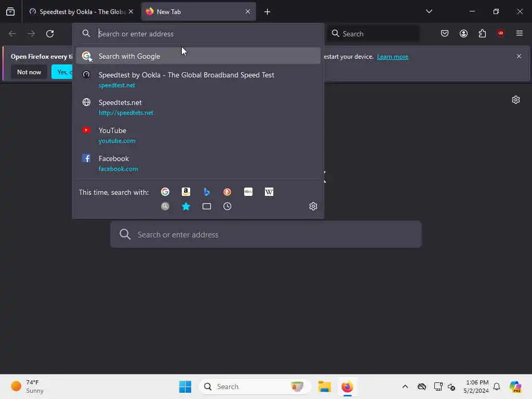Open Copilot preview icon in taskbar

click(515, 387)
